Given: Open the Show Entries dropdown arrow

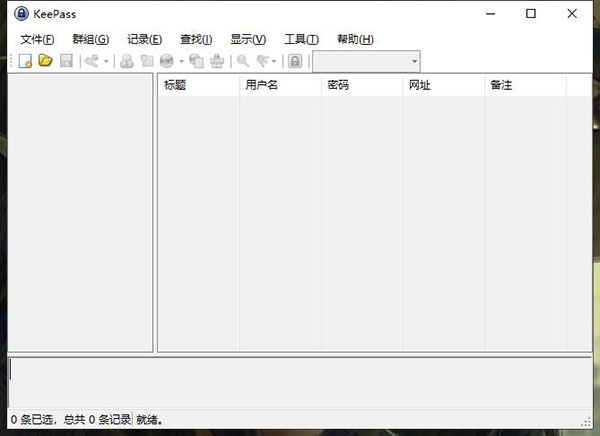Looking at the screenshot, I should point(274,61).
